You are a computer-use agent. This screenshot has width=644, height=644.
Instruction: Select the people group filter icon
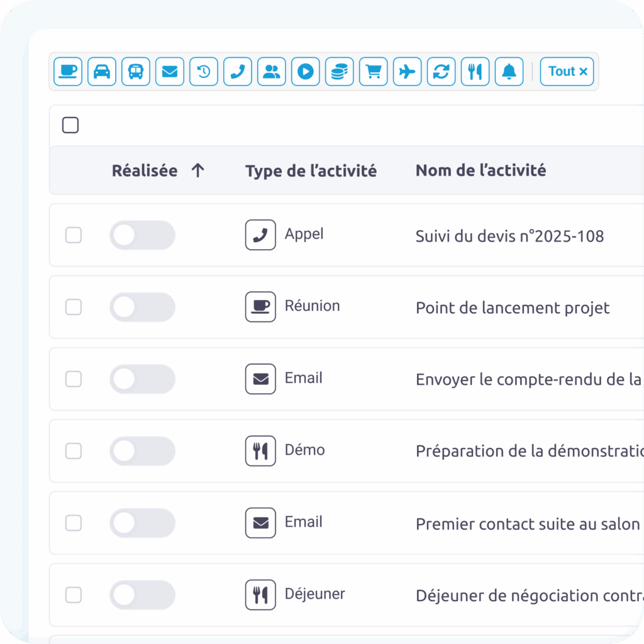[272, 72]
